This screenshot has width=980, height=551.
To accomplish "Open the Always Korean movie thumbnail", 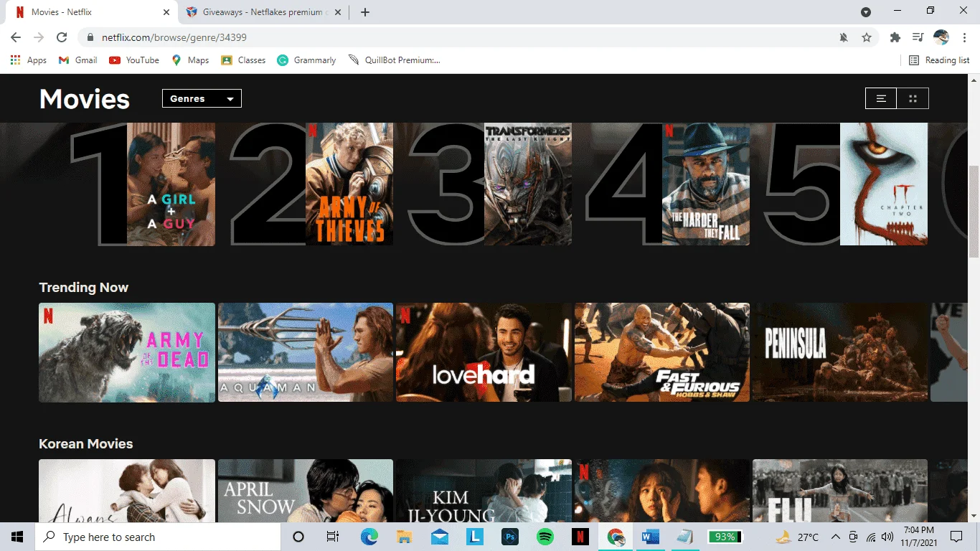I will [x=127, y=491].
